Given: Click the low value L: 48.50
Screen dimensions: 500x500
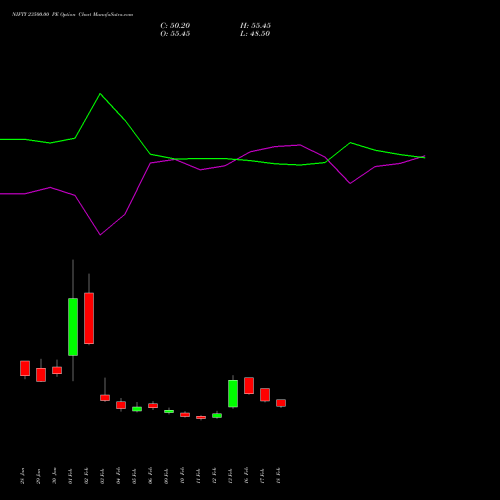Looking at the screenshot, I should click(x=255, y=34).
